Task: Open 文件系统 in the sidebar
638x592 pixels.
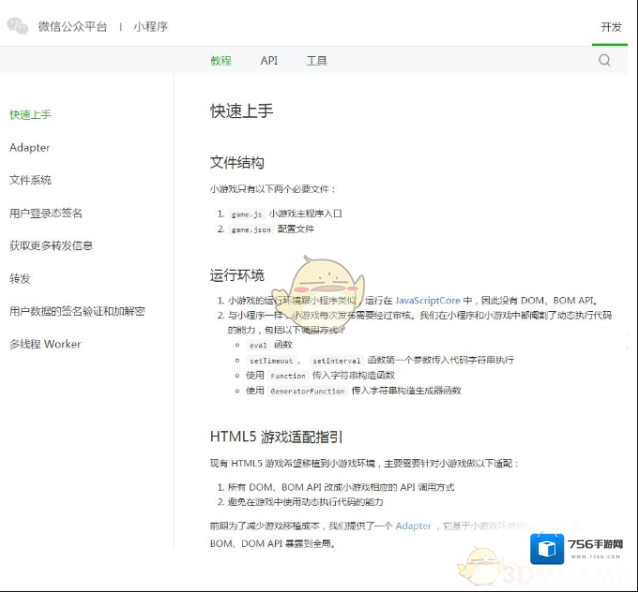Action: pos(30,181)
